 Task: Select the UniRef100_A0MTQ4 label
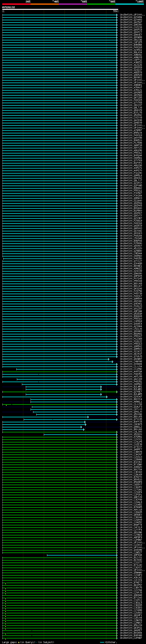point(131,371)
